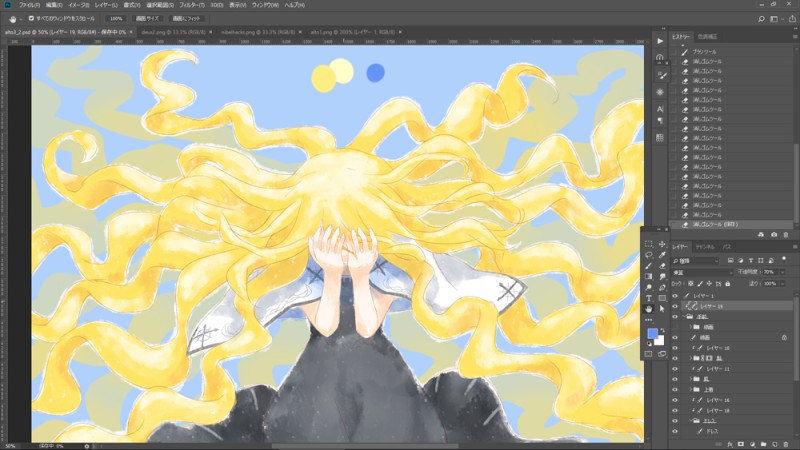Lock all layer attributes
Viewport: 800px width, 450px height.
[728, 284]
